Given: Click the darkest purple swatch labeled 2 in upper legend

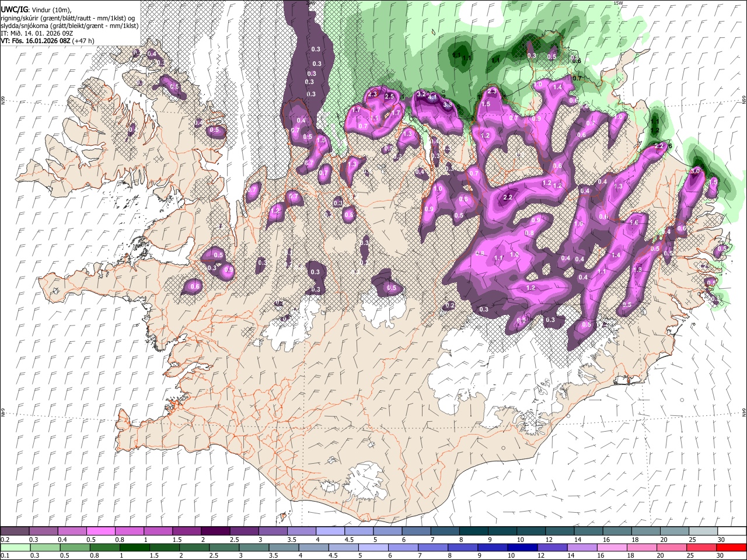Looking at the screenshot, I should tap(215, 531).
